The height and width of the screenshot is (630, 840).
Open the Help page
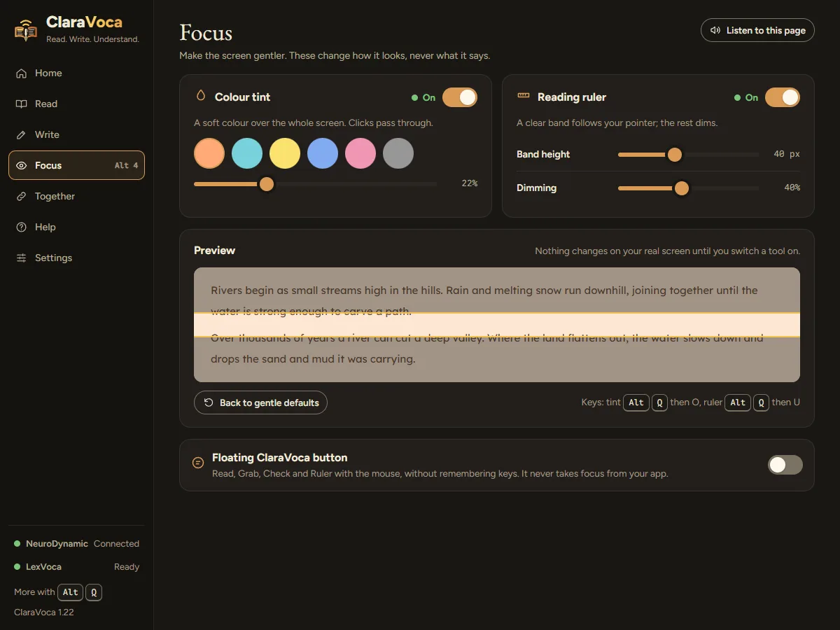76,227
